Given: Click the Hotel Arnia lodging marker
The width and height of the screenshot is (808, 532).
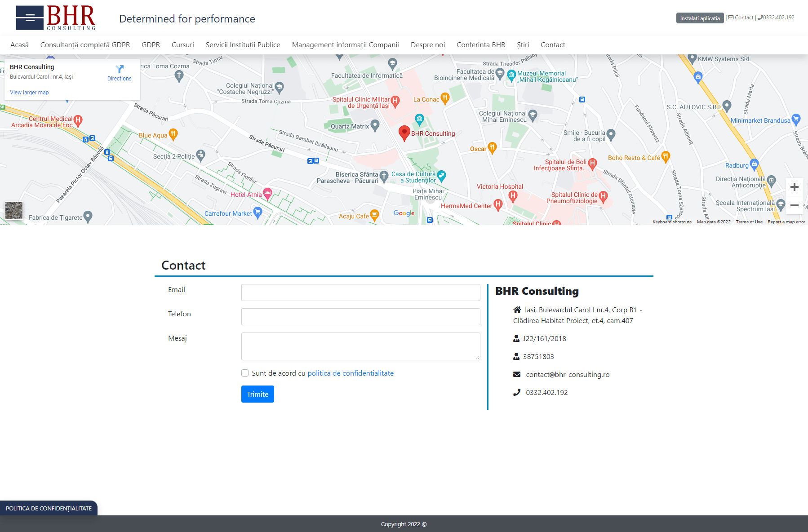Looking at the screenshot, I should click(x=268, y=194).
